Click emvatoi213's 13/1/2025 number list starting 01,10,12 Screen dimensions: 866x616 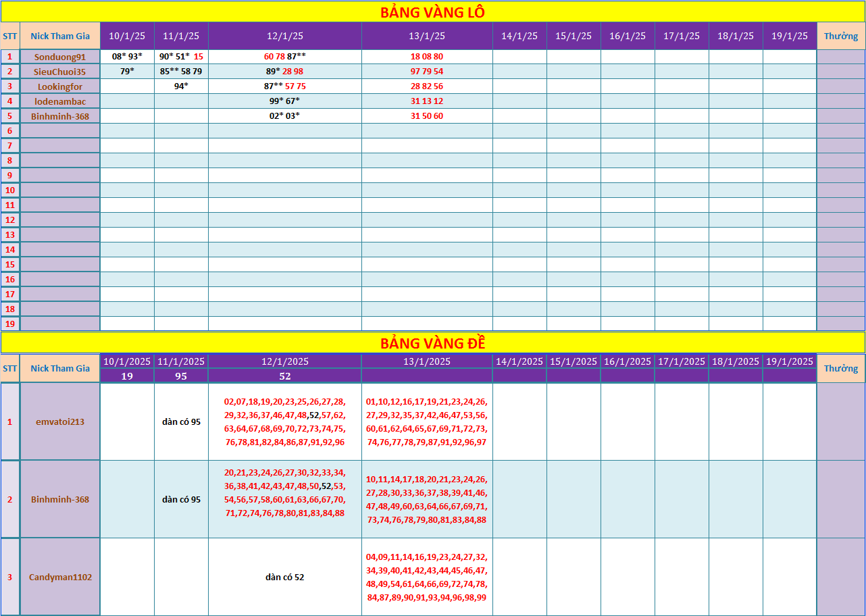click(427, 422)
